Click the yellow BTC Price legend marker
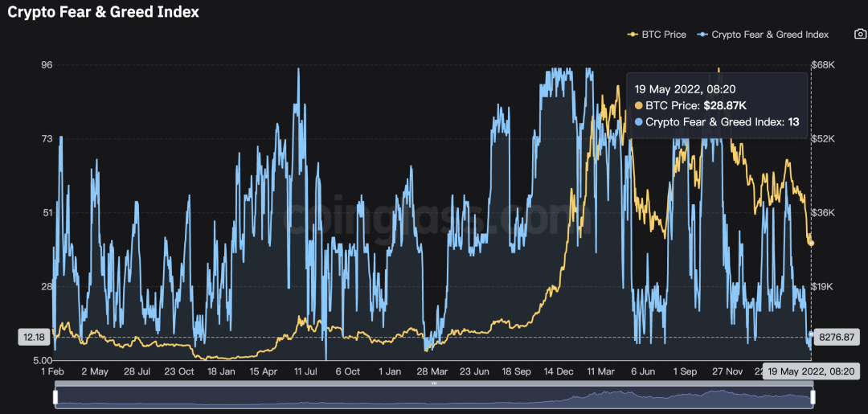Viewport: 868px width, 414px height. point(633,35)
